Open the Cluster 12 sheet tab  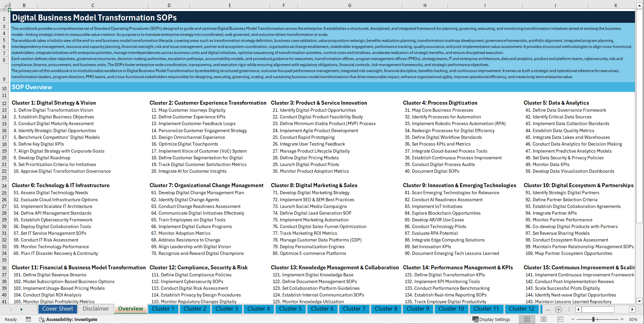(522, 309)
